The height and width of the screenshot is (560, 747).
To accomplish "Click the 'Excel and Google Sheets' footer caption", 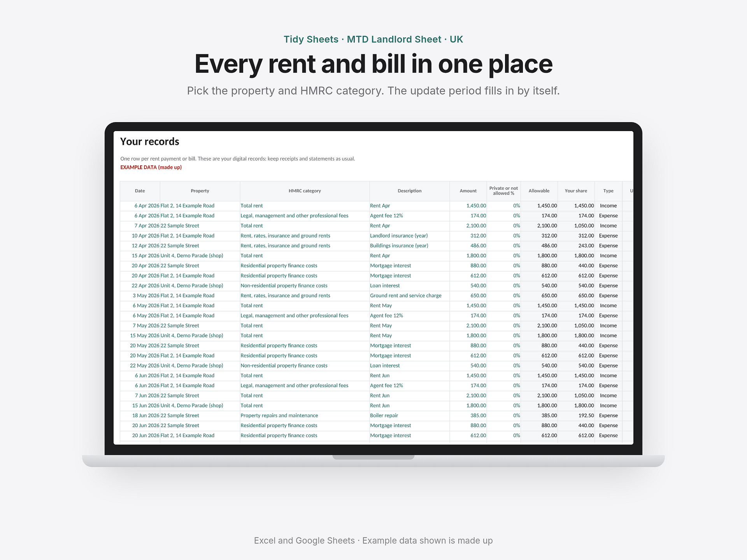I will [x=304, y=541].
